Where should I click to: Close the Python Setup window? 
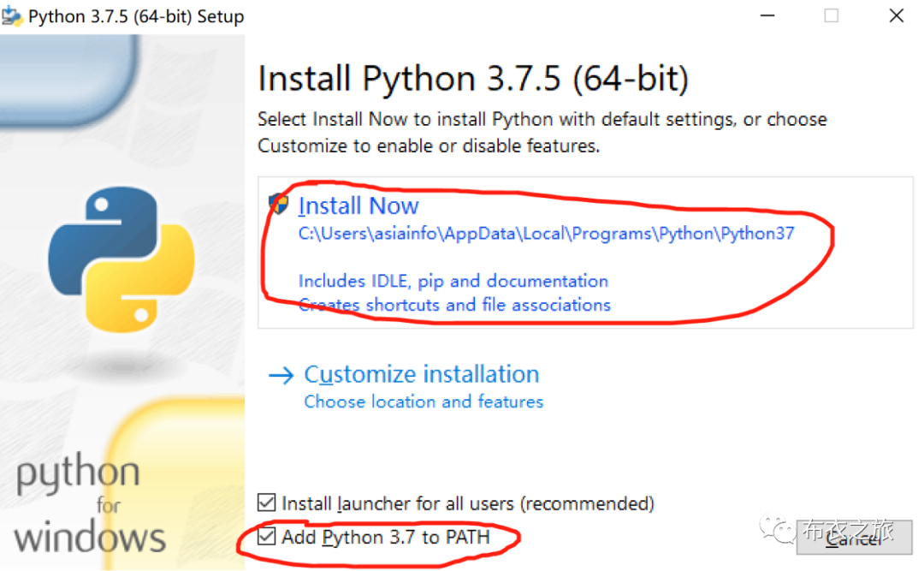(x=896, y=15)
